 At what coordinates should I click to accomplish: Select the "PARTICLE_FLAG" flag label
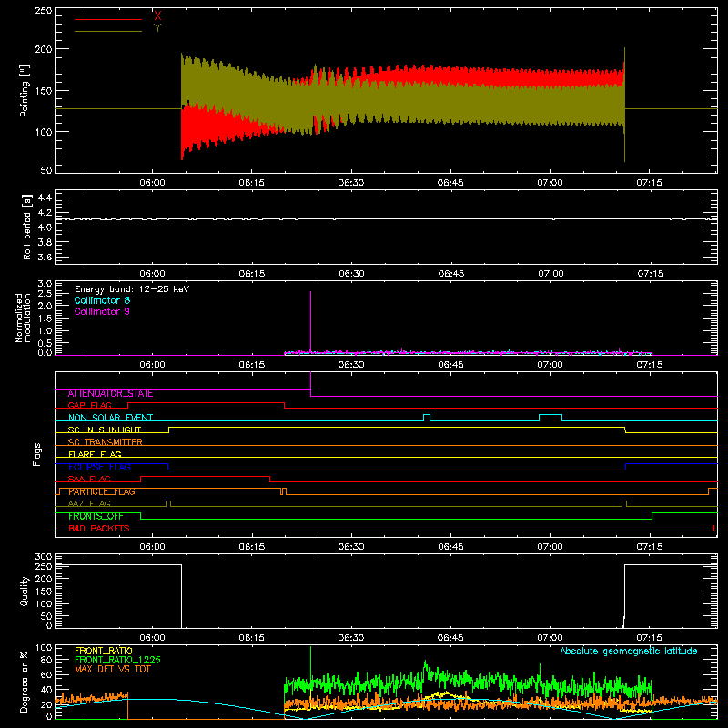tap(102, 491)
